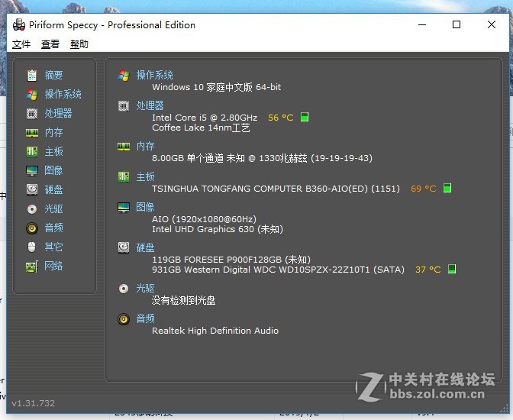The width and height of the screenshot is (513, 420).
Task: Click the 8.00GB 单个通道 memory line
Action: 262,158
